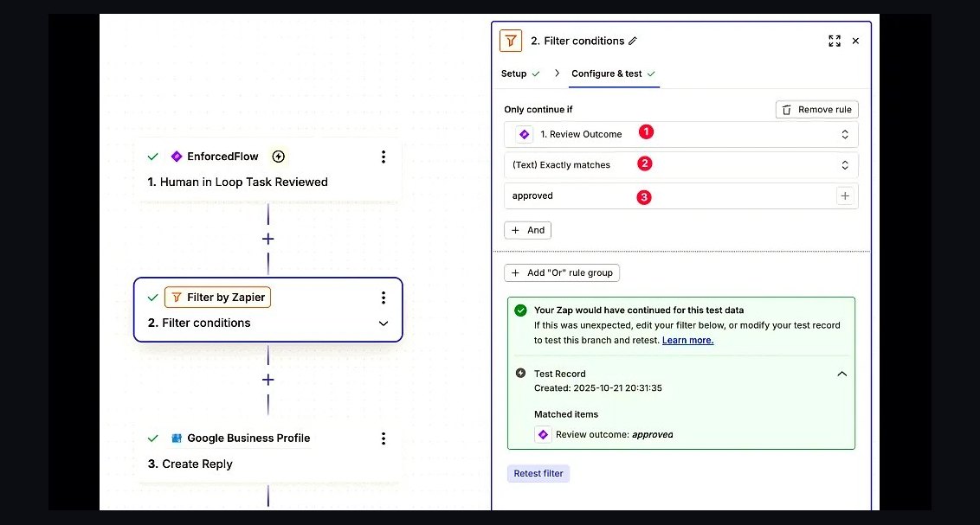Click the Created 2025-10-21 timestamp text
Image resolution: width=980 pixels, height=525 pixels.
pos(597,388)
